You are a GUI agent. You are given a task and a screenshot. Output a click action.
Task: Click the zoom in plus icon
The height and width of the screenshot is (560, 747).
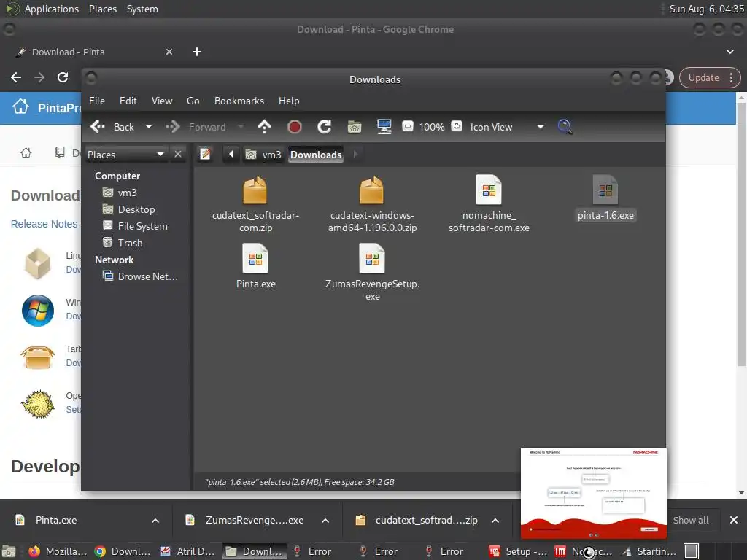457,127
